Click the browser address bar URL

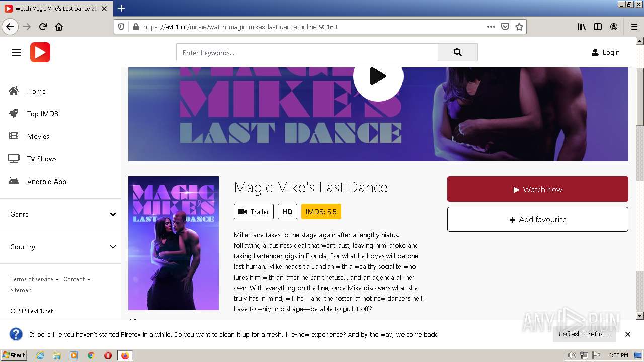(240, 27)
